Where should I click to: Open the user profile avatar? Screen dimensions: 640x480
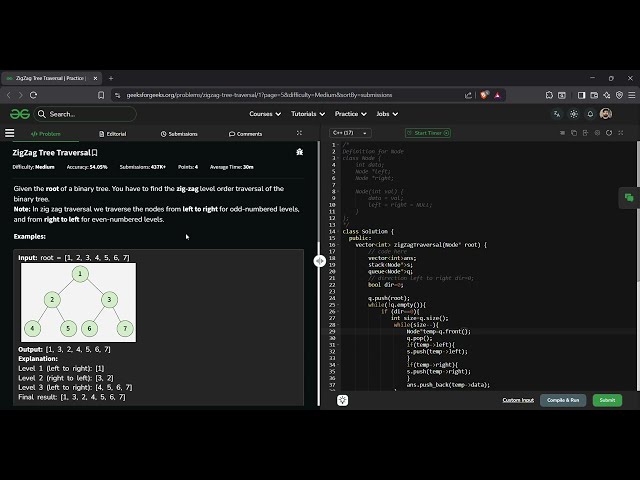(x=606, y=114)
